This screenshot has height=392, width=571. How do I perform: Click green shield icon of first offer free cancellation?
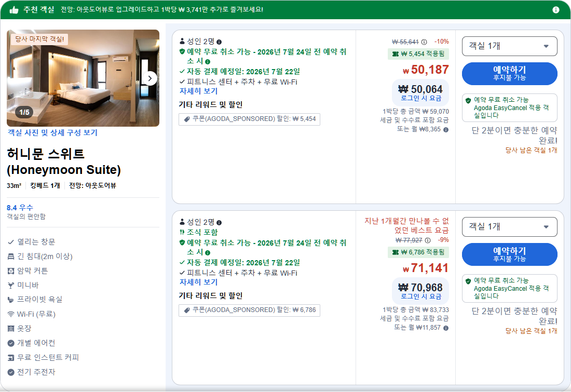(x=182, y=52)
